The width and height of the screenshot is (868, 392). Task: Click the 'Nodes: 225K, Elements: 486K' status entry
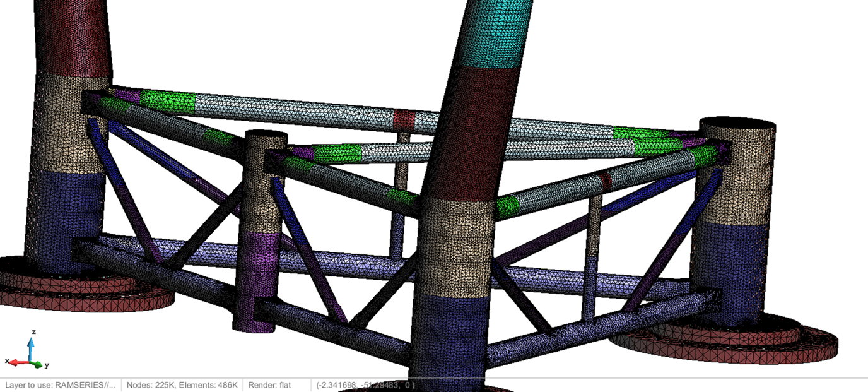[x=182, y=384]
